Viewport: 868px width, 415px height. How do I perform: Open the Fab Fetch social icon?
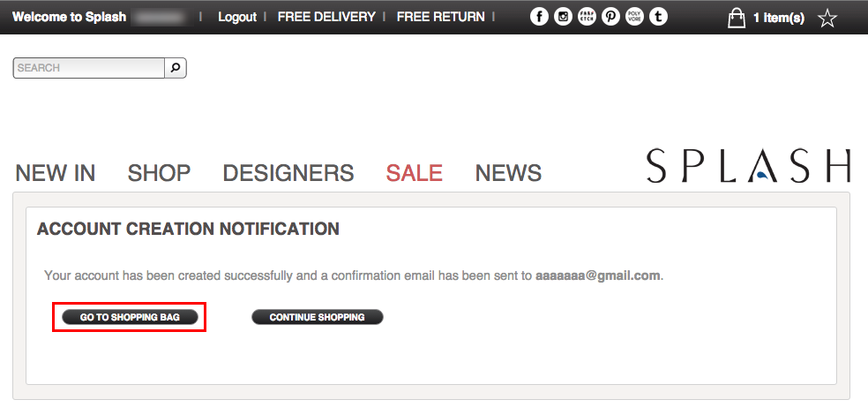click(587, 17)
